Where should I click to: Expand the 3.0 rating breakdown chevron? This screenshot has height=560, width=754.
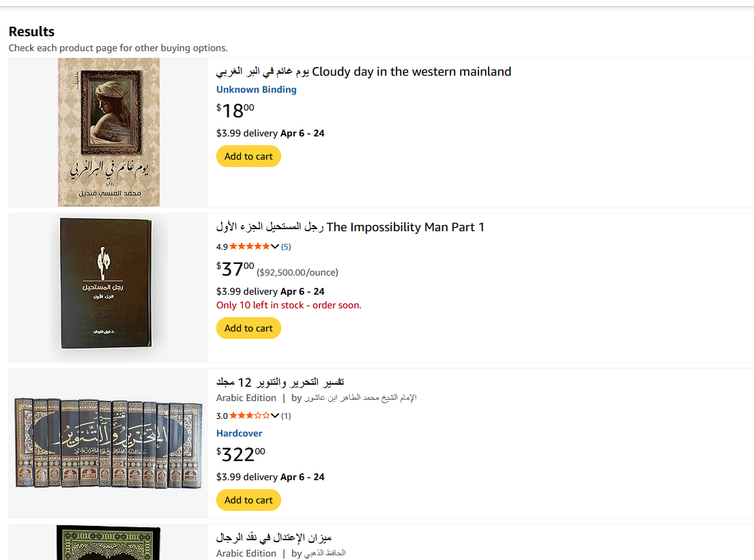tap(275, 415)
